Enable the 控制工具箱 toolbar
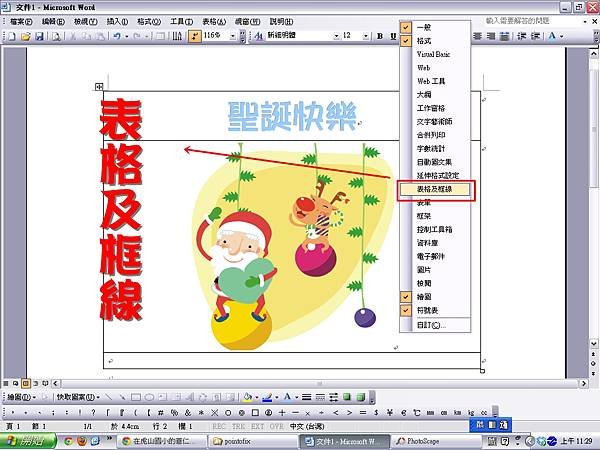Screen dimensions: 600x450 (x=435, y=229)
